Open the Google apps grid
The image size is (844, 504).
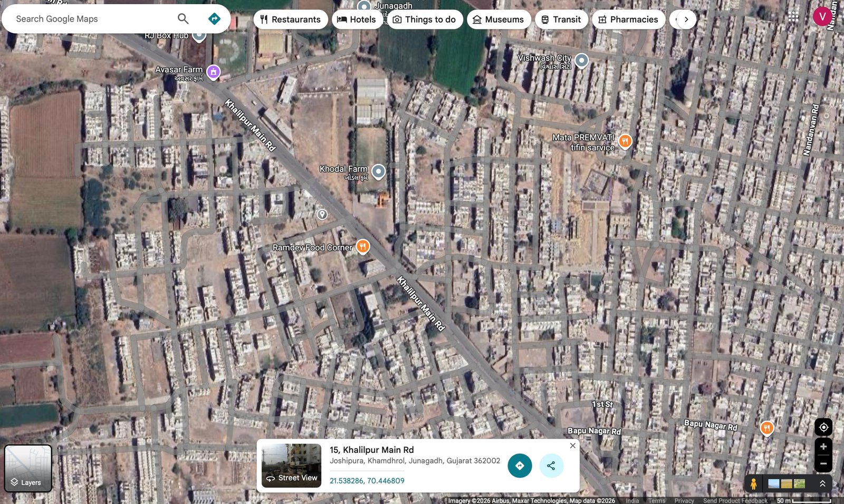tap(793, 17)
